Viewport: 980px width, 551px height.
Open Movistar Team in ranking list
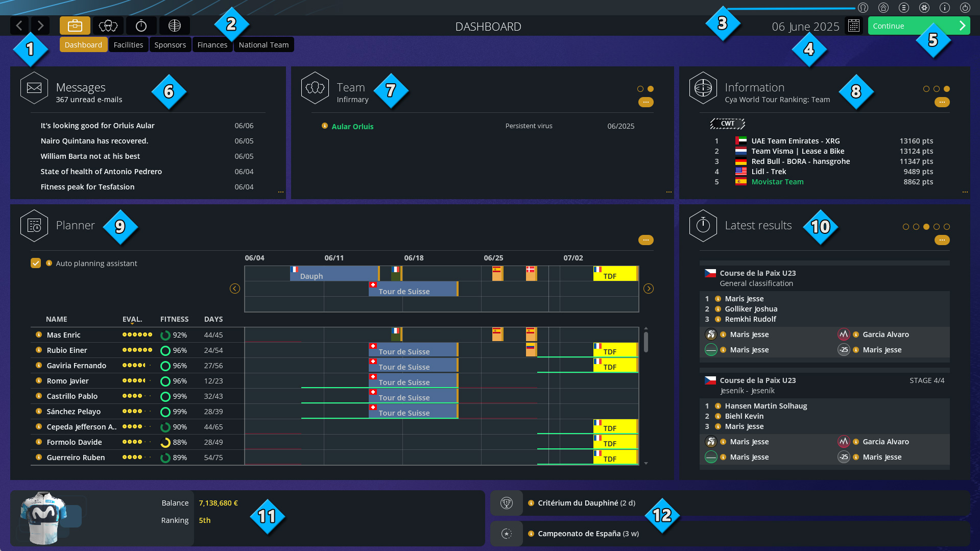coord(777,182)
